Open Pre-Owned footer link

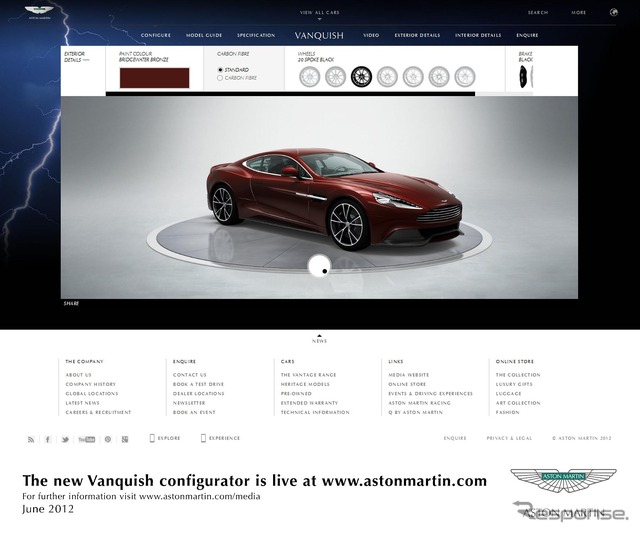tap(296, 393)
